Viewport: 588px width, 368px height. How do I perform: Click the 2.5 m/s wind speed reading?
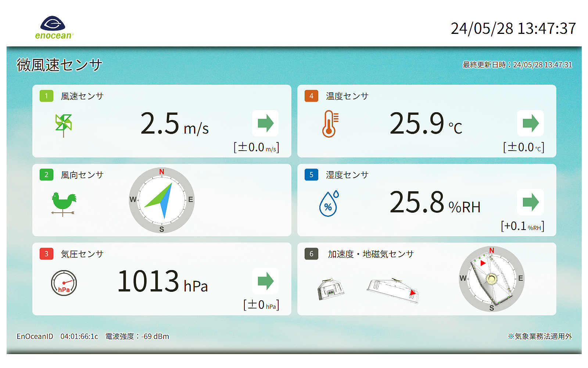[174, 124]
